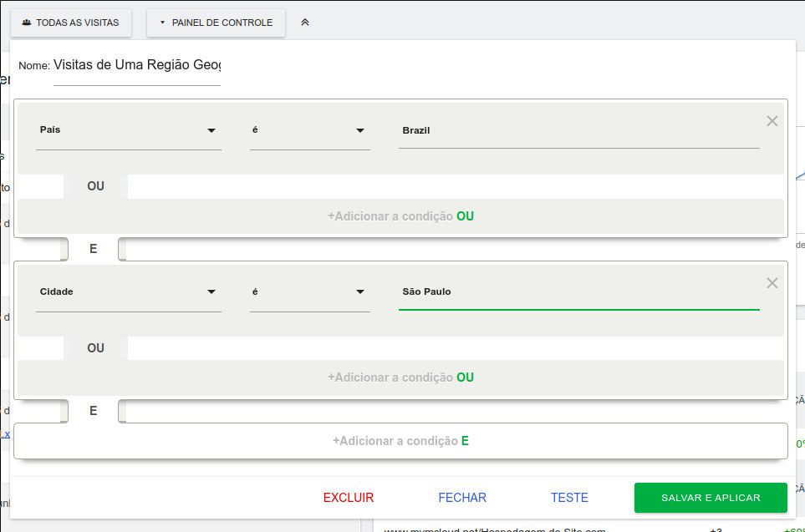Image resolution: width=805 pixels, height=532 pixels.
Task: Open the Cidade segment dropdown
Action: [128, 292]
